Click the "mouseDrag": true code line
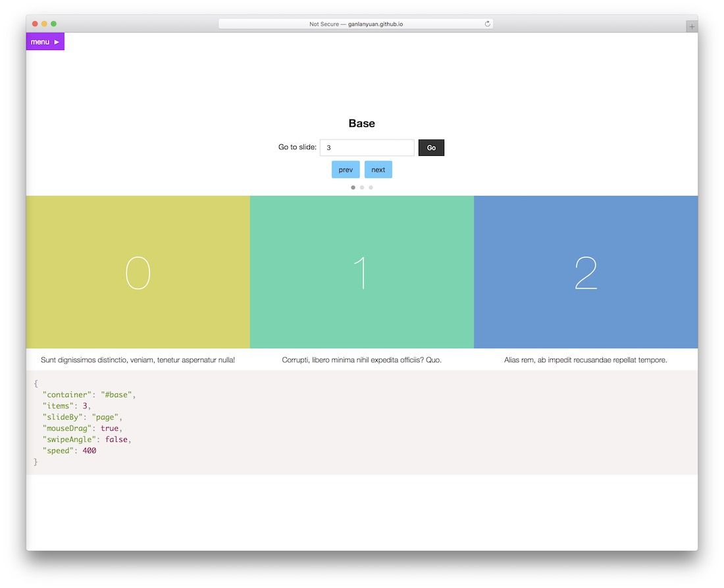 pyautogui.click(x=83, y=428)
